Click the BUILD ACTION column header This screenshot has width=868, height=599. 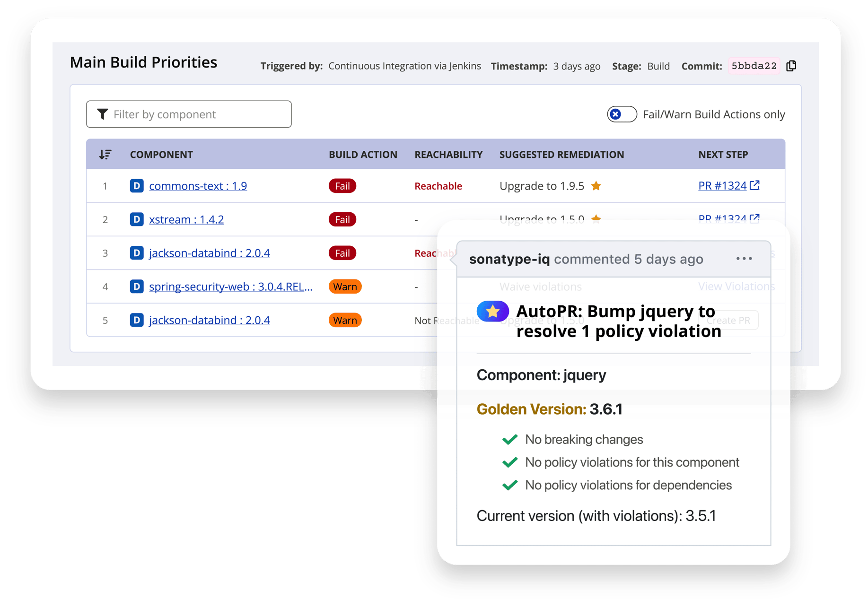[x=363, y=155]
